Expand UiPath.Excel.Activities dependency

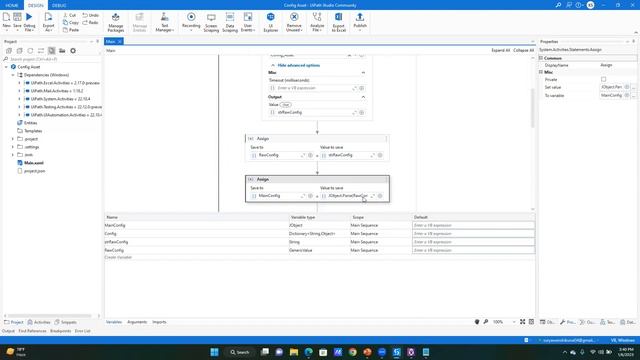pyautogui.click(x=19, y=83)
